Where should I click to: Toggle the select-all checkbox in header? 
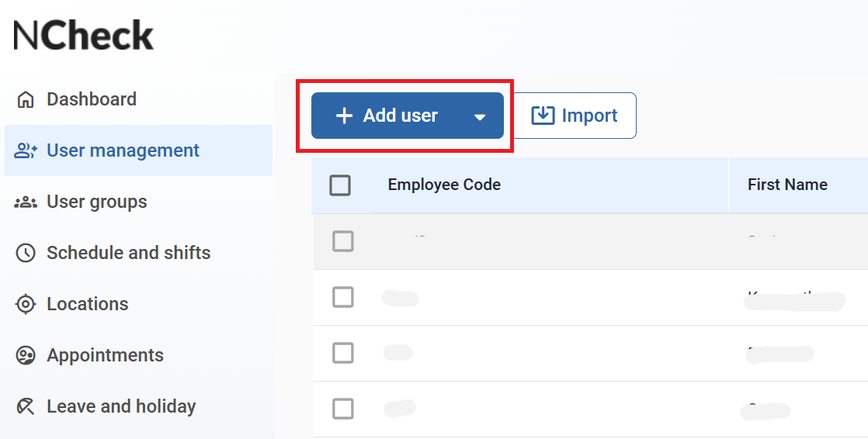click(340, 185)
